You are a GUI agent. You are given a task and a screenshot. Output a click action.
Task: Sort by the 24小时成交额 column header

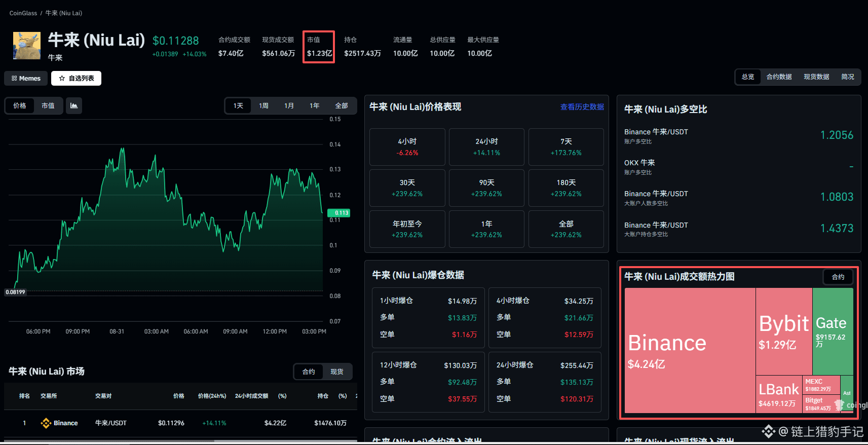(251, 396)
